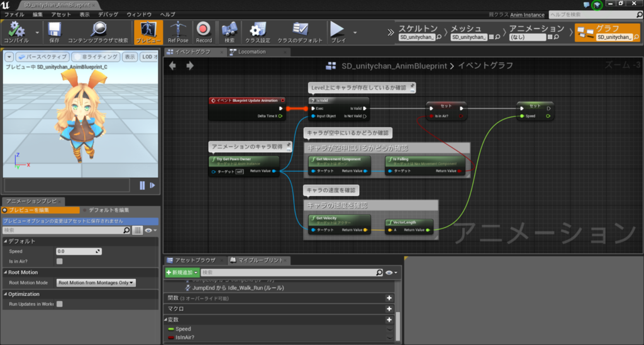
Task: Open play options dropdown arrow
Action: coord(355,33)
